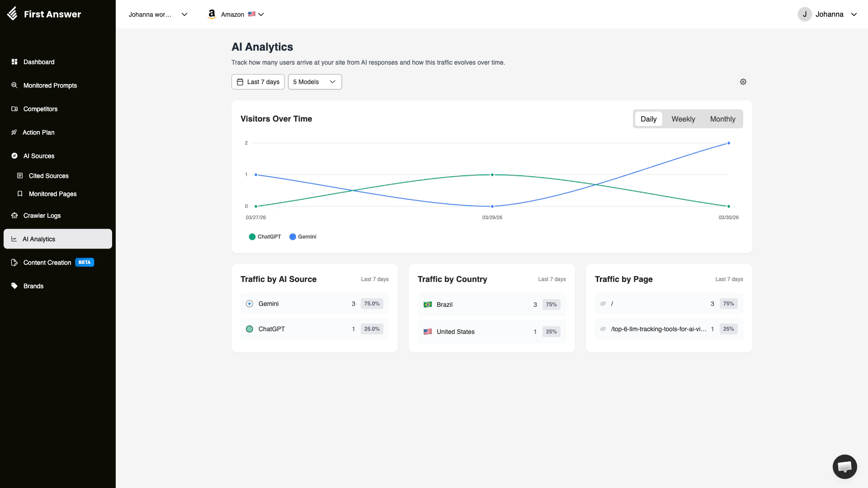Toggle the Gemini series in the chart legend

[303, 236]
